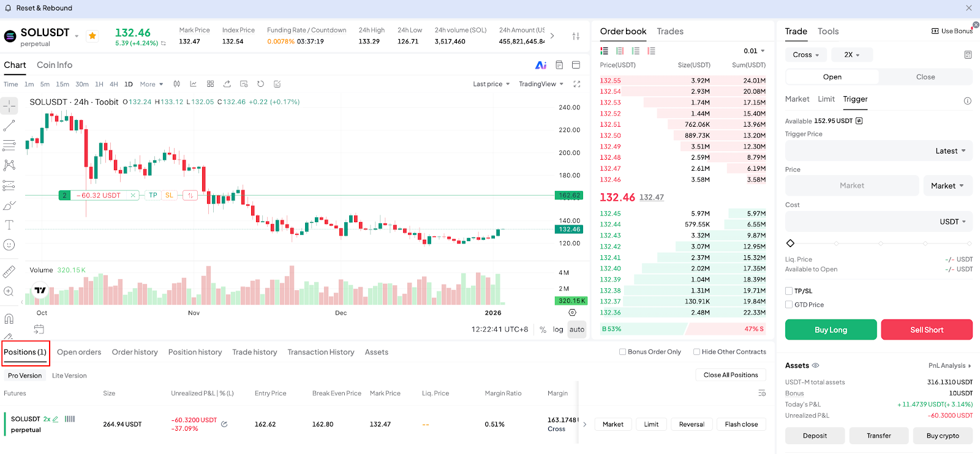Click the Flash close button
This screenshot has height=454, width=980.
click(741, 424)
